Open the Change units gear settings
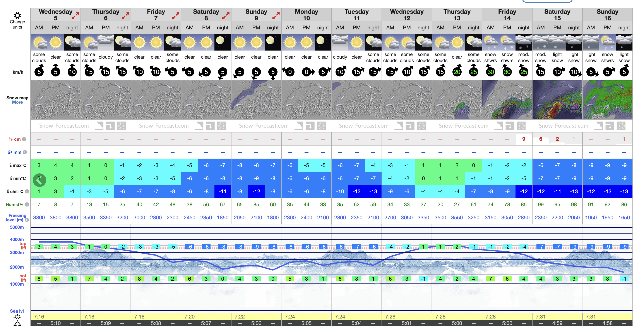The height and width of the screenshot is (332, 644). click(x=17, y=16)
